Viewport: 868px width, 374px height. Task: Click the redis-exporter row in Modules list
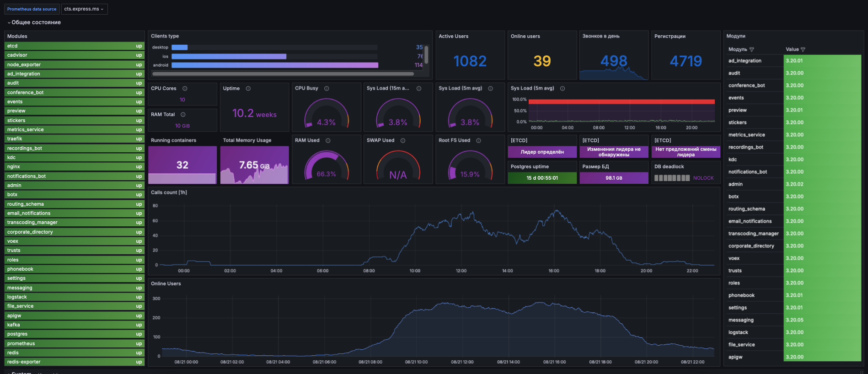[75, 362]
